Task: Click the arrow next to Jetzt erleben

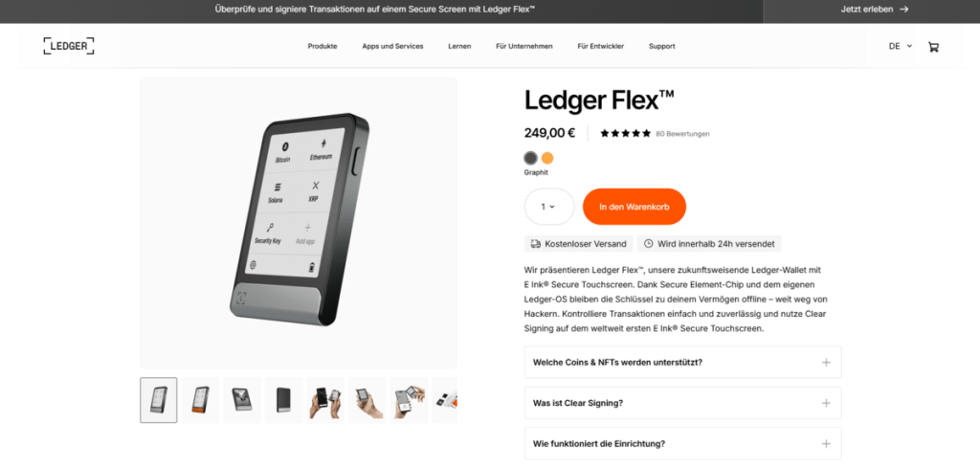Action: 903,10
